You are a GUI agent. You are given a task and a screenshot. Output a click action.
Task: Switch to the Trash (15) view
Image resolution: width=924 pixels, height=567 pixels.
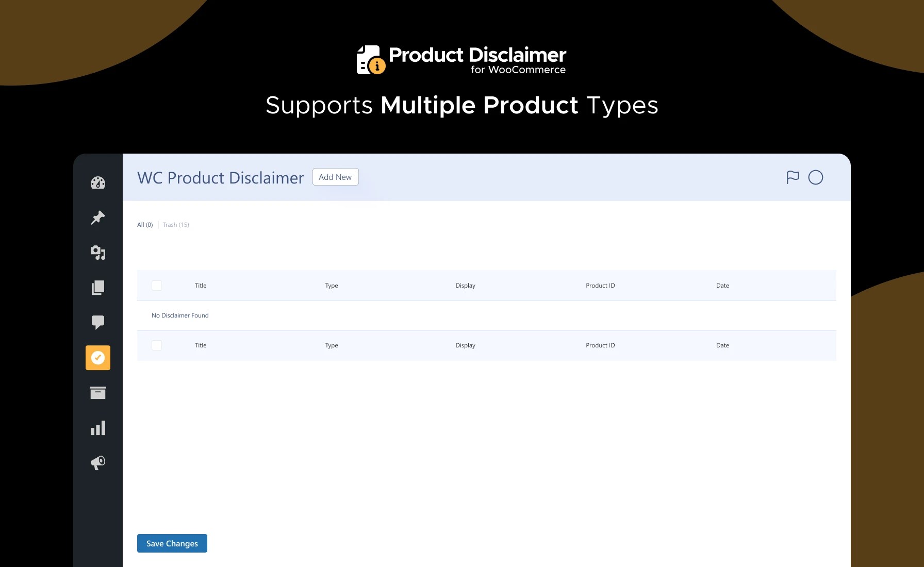click(176, 225)
